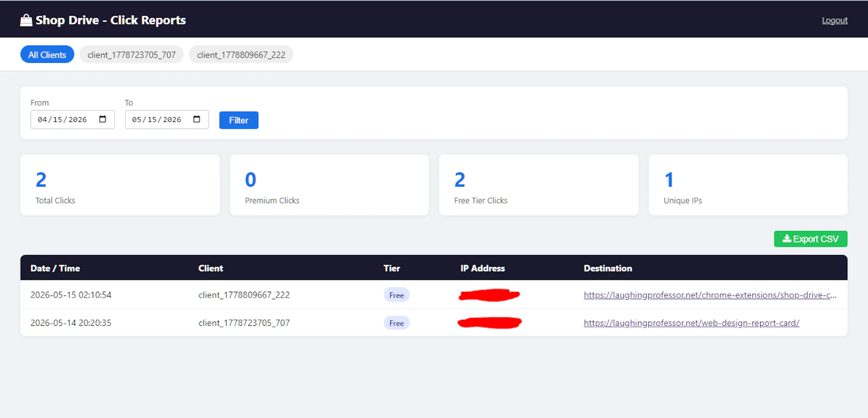This screenshot has height=418, width=868.
Task: Switch to client_1778723705_707 tab
Action: pyautogui.click(x=132, y=55)
